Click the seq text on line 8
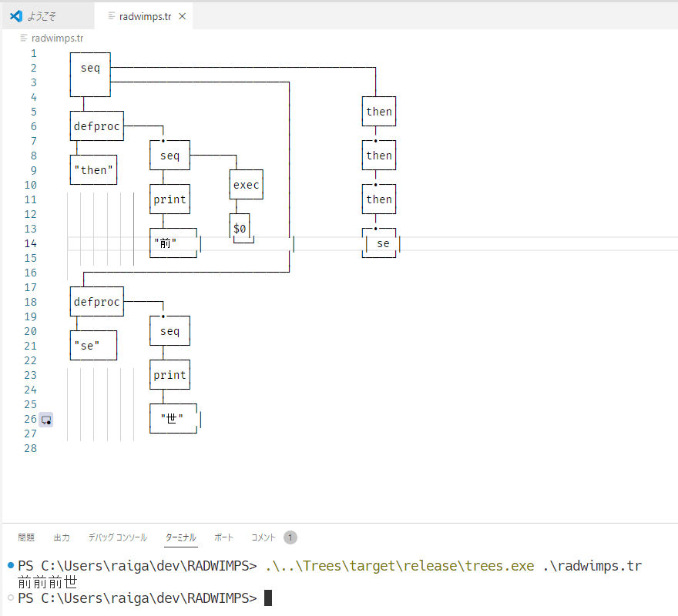 (169, 156)
